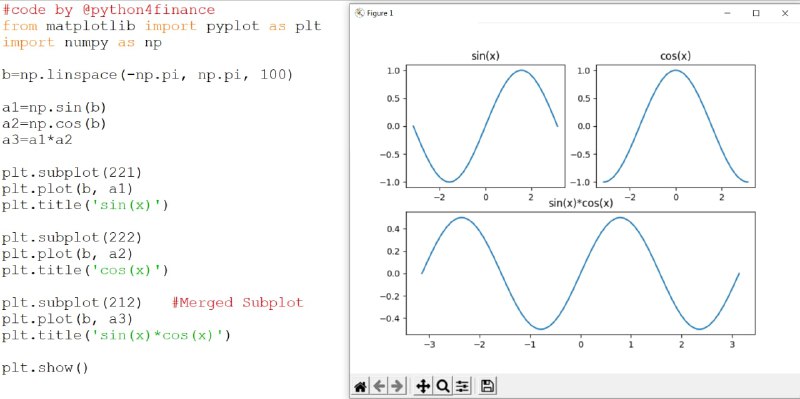Click the @python4finance comment line
Screen dimensions: 800x399
109,10
